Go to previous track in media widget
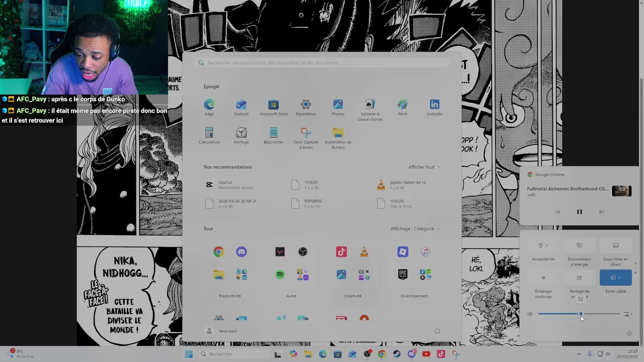This screenshot has height=362, width=644. 557,212
